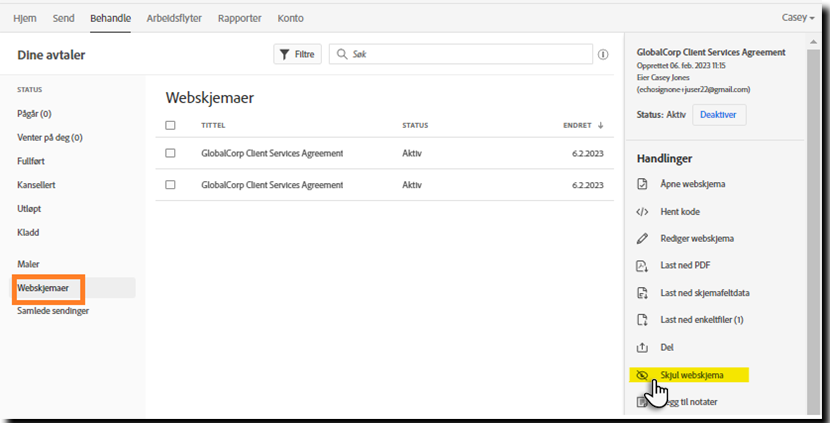Image resolution: width=830 pixels, height=423 pixels.
Task: Click the Last ned PDF icon
Action: pyautogui.click(x=642, y=266)
